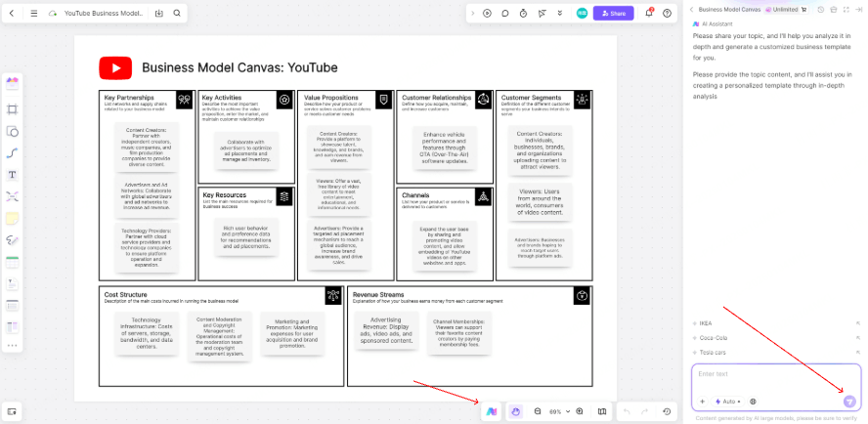Select the Mind map tool
Screen dimensions: 868x424
click(x=12, y=196)
